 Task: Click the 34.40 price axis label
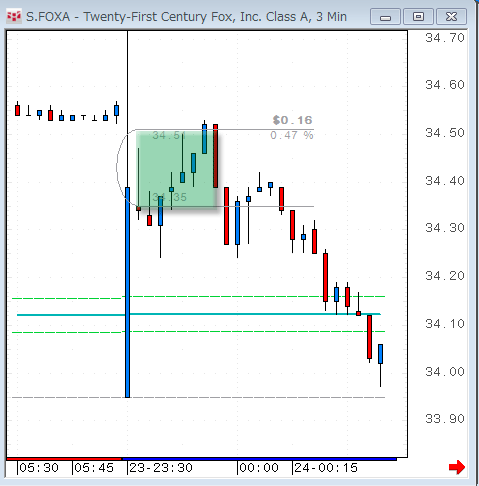[445, 181]
